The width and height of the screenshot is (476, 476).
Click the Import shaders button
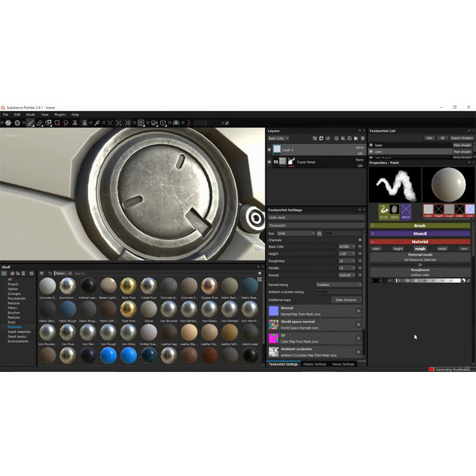click(x=462, y=138)
